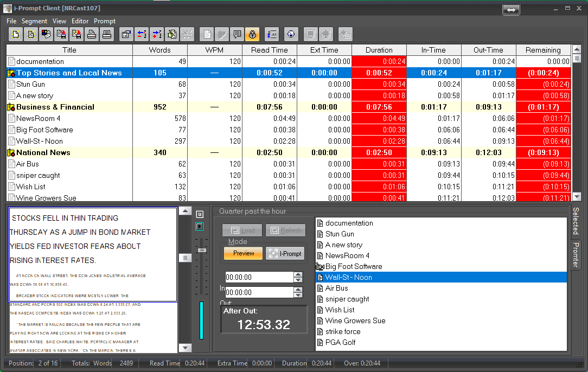Click the new document icon in toolbar
This screenshot has height=372, width=588.
[x=16, y=35]
